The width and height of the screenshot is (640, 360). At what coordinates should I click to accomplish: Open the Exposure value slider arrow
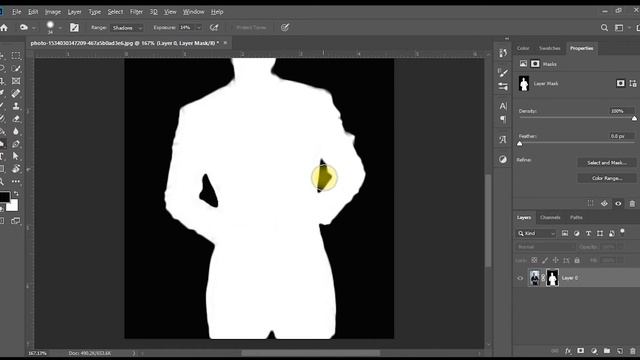(199, 28)
